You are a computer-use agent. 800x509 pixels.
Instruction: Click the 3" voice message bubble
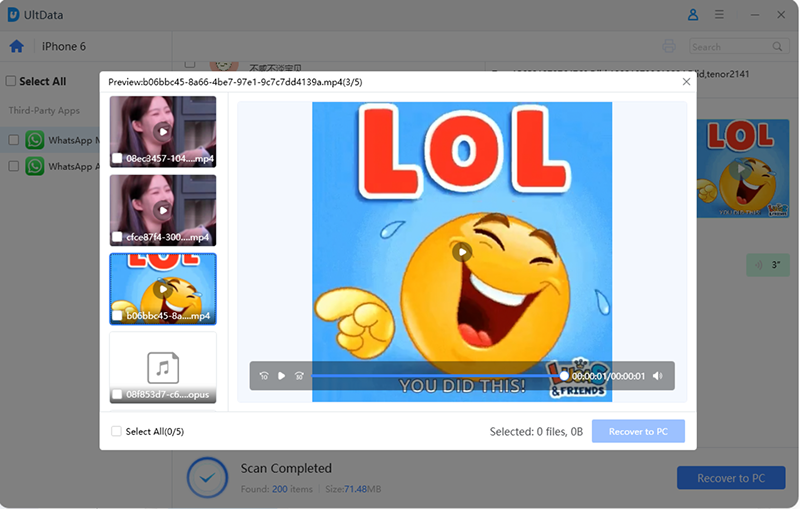(768, 265)
